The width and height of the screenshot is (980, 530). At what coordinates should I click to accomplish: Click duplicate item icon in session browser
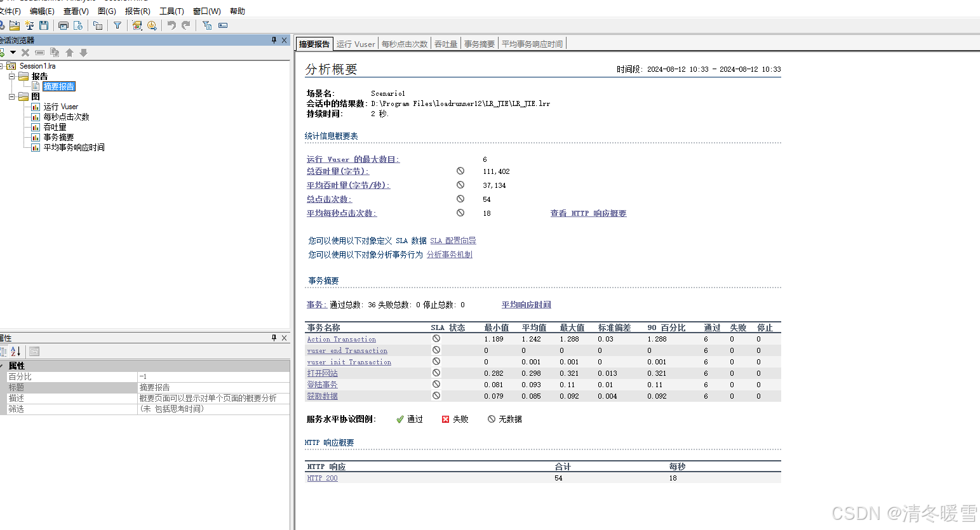(x=55, y=53)
